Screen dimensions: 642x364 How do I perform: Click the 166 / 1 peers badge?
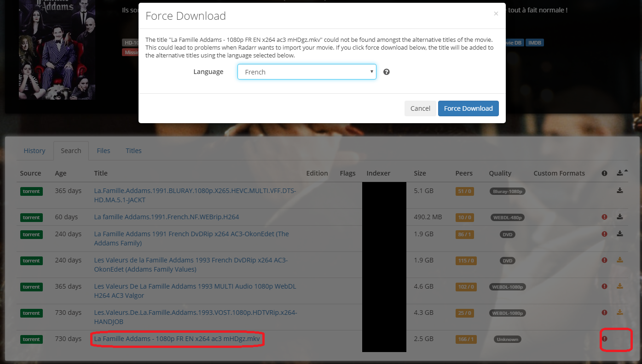pyautogui.click(x=466, y=339)
